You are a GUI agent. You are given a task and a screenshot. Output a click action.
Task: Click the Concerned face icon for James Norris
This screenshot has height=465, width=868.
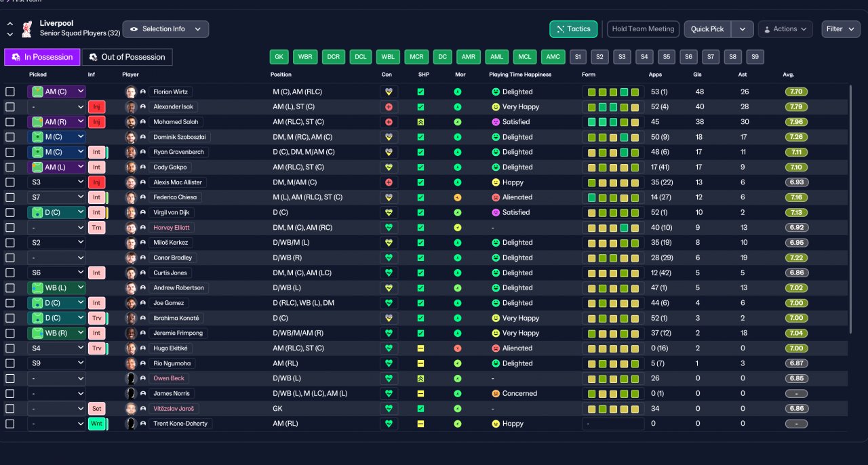tap(496, 393)
